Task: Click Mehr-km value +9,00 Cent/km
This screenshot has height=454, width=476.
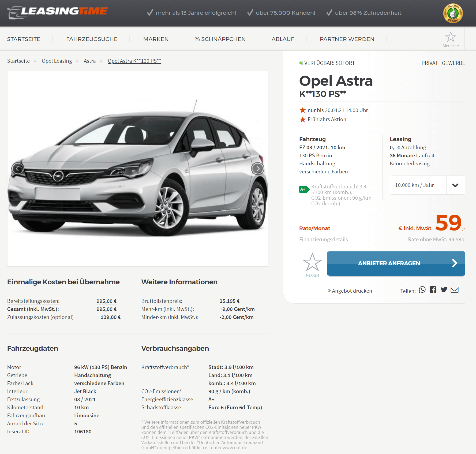Action: click(237, 309)
